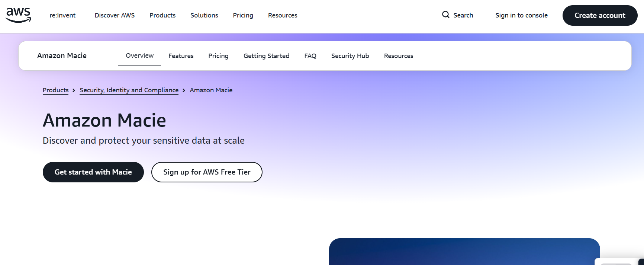644x265 pixels.
Task: Click the AWS logo
Action: tap(18, 15)
